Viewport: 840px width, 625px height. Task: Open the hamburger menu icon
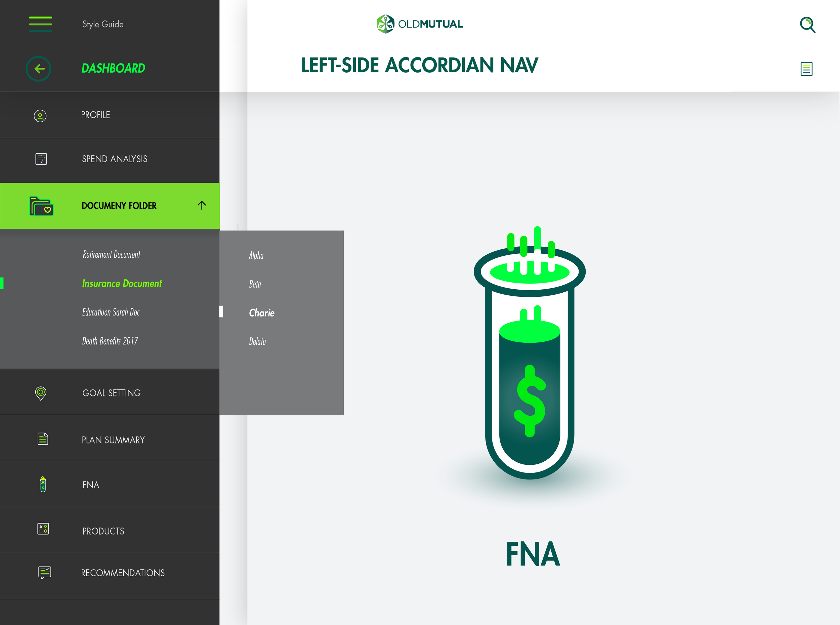point(40,24)
